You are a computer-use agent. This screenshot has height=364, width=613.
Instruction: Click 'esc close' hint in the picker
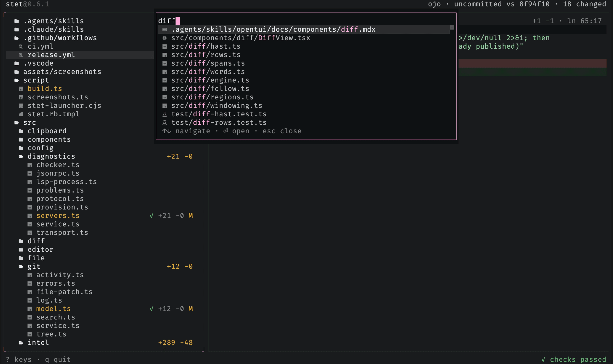click(282, 131)
